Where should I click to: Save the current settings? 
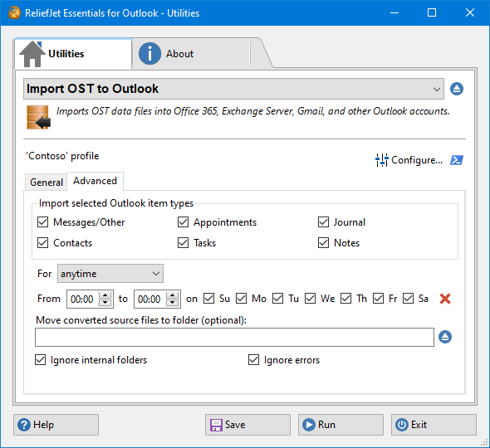[x=247, y=425]
